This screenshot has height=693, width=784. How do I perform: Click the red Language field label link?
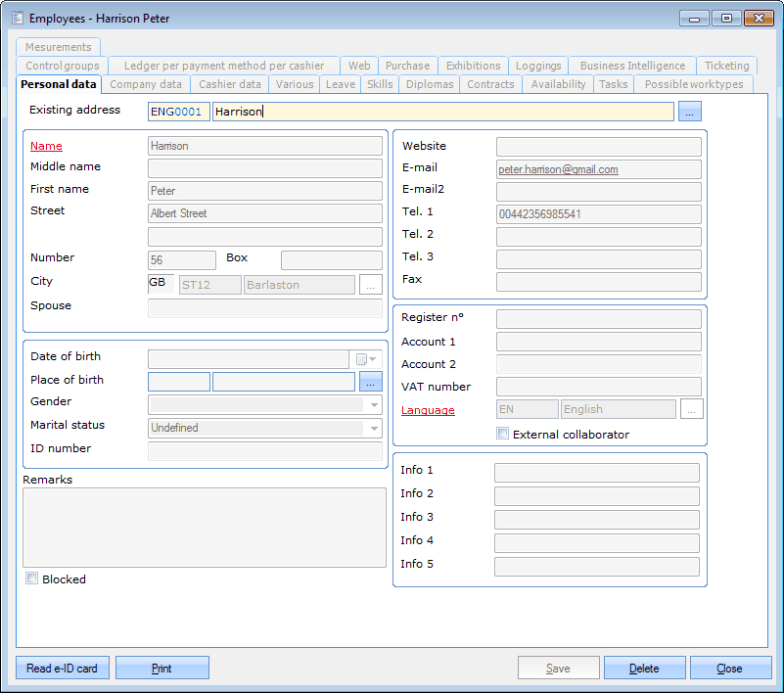pos(428,410)
